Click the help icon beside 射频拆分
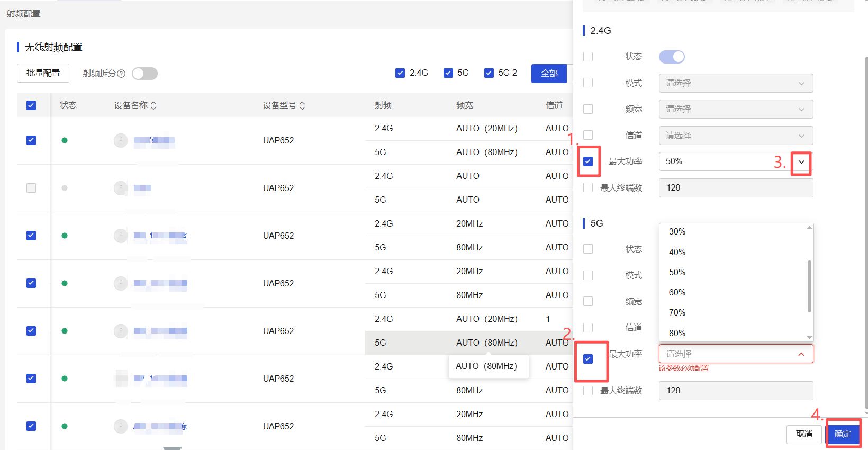 click(x=121, y=74)
